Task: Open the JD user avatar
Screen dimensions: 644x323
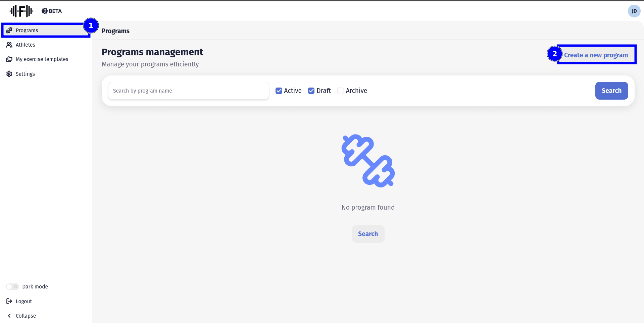Action: 634,11
